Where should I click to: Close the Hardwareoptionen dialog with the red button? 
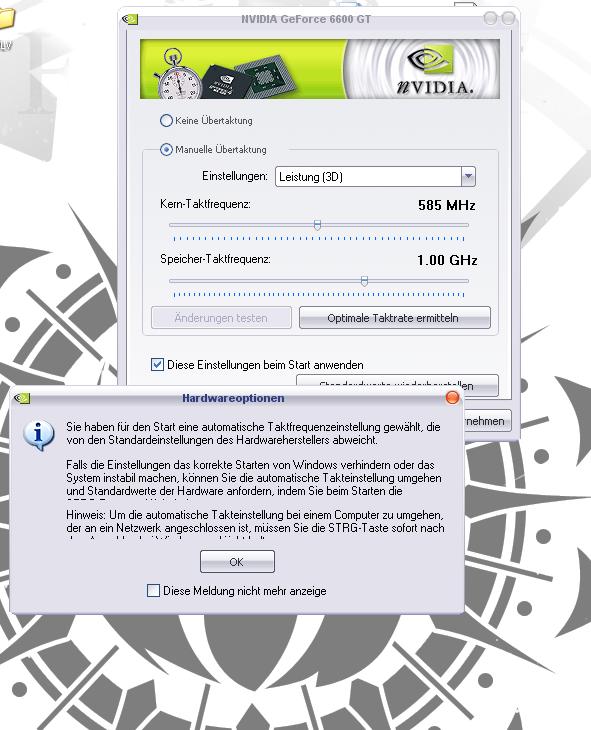(452, 398)
